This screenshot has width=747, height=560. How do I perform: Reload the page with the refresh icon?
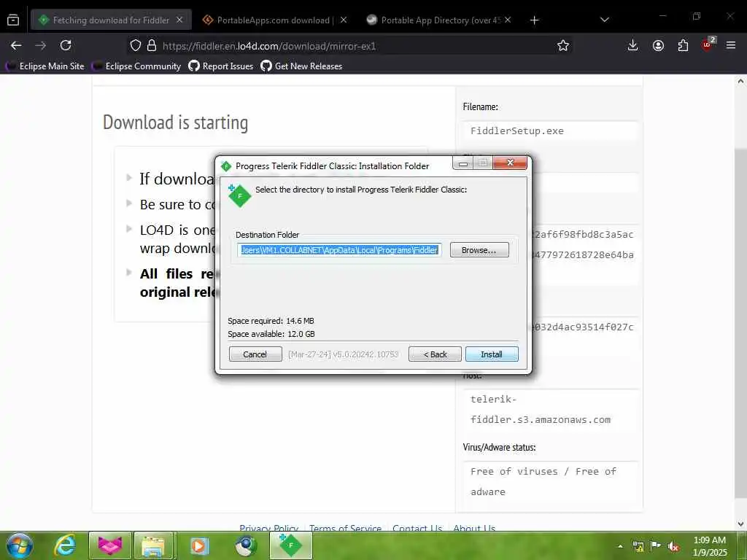point(66,46)
